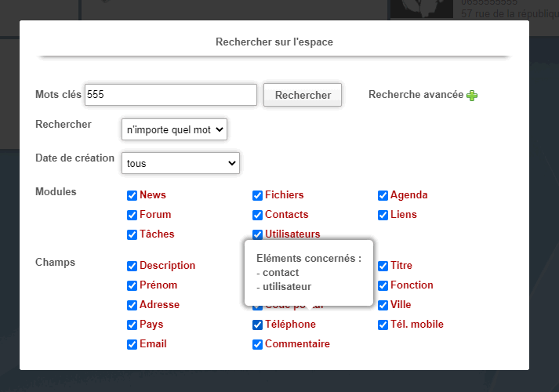This screenshot has width=559, height=392.
Task: Uncheck the Description field checkbox
Action: click(x=132, y=266)
